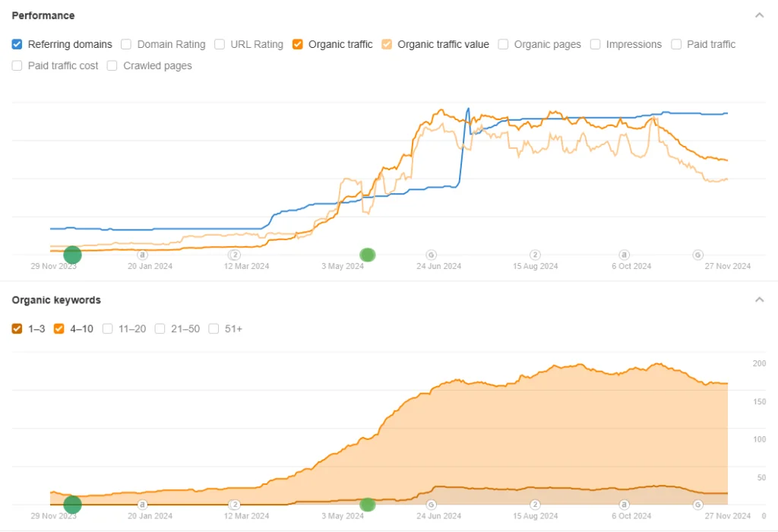Open the 'G' marker near 27 Nov 2024 on Performance chart
The height and width of the screenshot is (532, 778).
697,255
